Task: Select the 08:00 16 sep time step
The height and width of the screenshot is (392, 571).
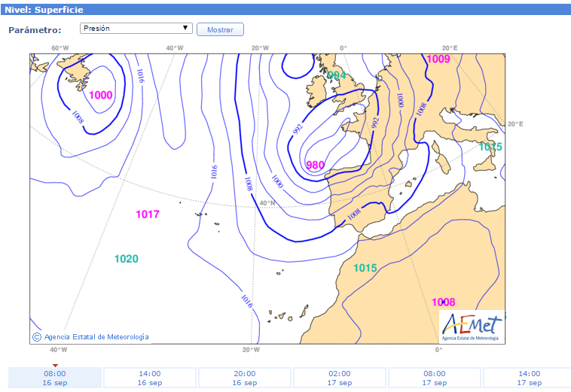Action: (x=55, y=378)
